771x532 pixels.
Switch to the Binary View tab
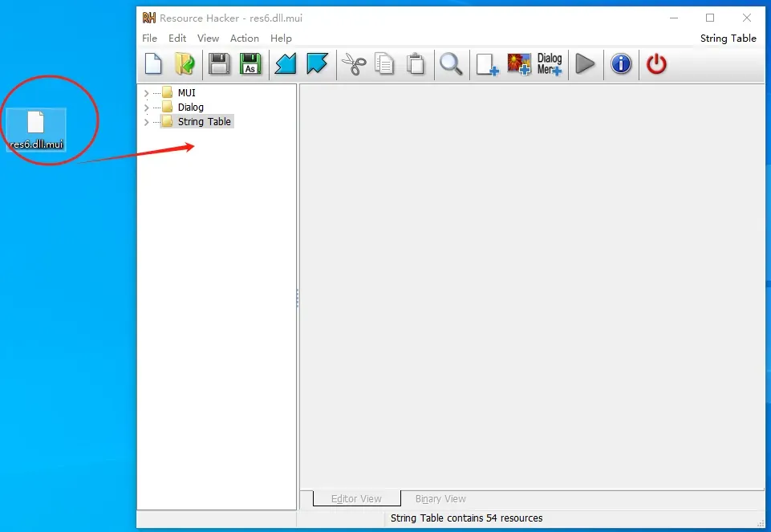440,498
